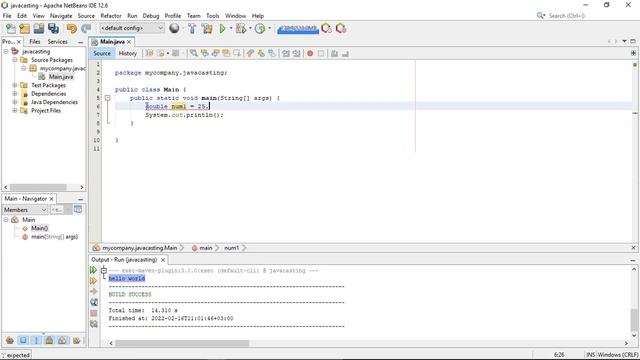Toggle Navigator Javadoc window icon beside Members dropdown
Screen dimensions: 640x360
pyautogui.click(x=78, y=209)
